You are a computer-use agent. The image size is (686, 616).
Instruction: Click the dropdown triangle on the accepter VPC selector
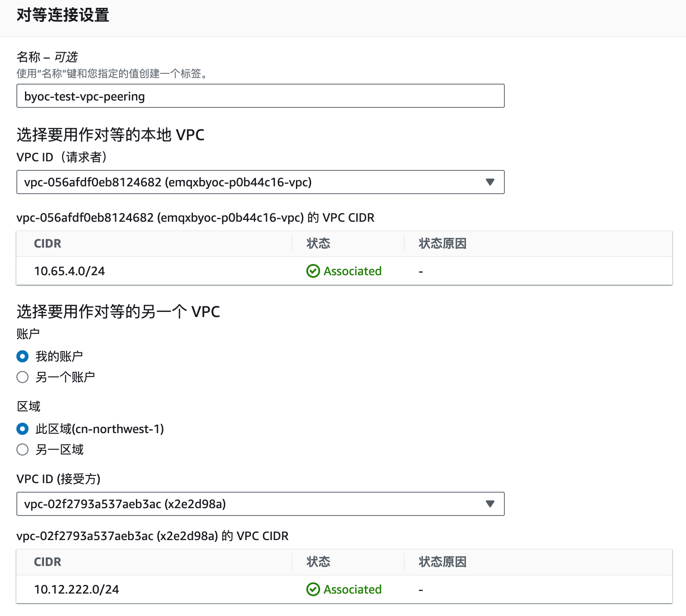pyautogui.click(x=490, y=504)
